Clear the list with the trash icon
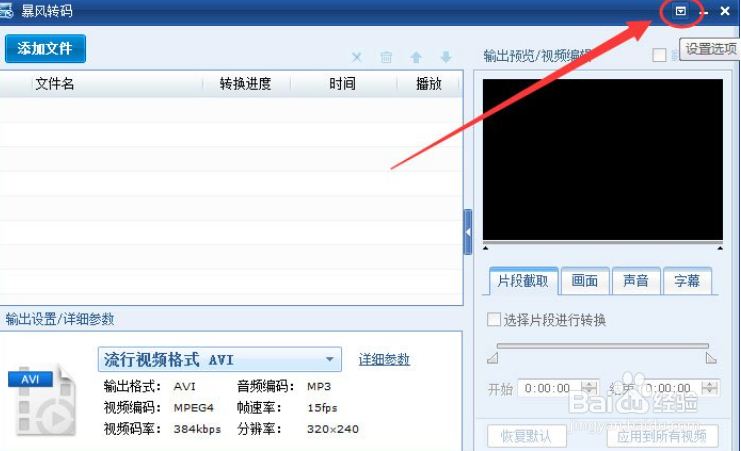Screen dimensions: 741x451 [386, 58]
